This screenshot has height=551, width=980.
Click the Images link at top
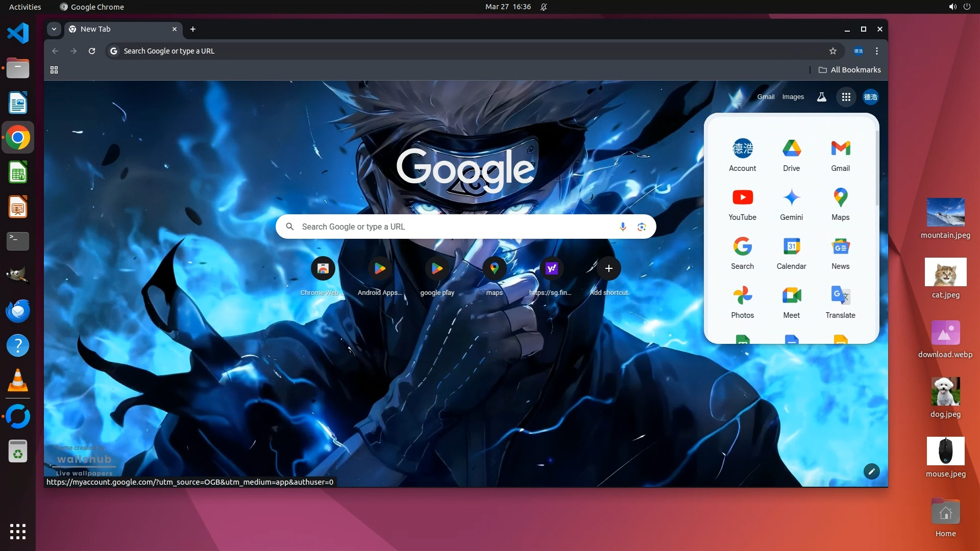(793, 97)
